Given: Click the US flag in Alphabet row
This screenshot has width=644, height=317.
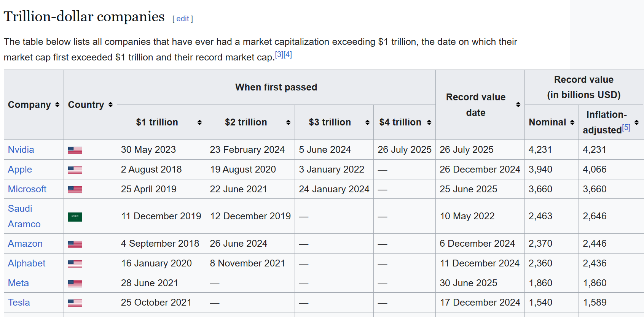Looking at the screenshot, I should [75, 263].
